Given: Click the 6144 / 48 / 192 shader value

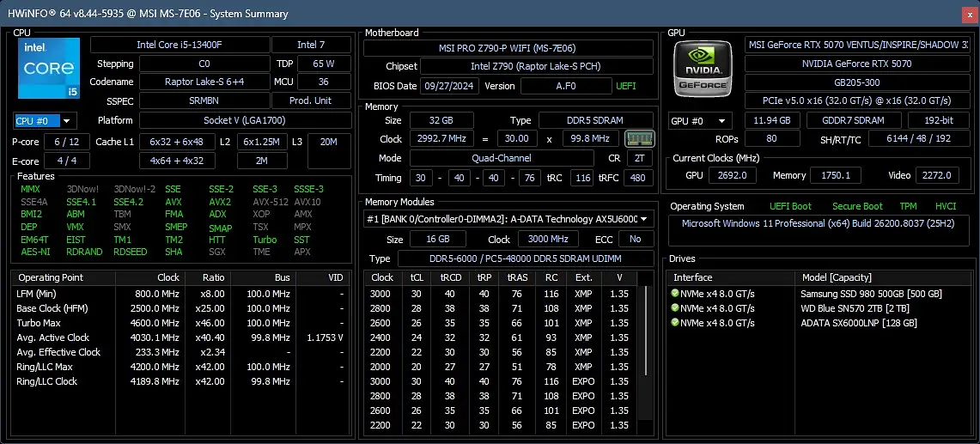Looking at the screenshot, I should coord(918,139).
